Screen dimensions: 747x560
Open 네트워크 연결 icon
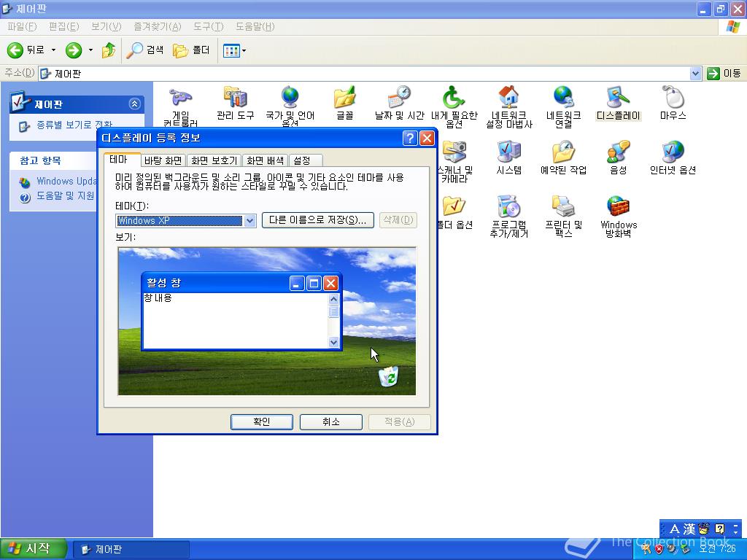[564, 106]
